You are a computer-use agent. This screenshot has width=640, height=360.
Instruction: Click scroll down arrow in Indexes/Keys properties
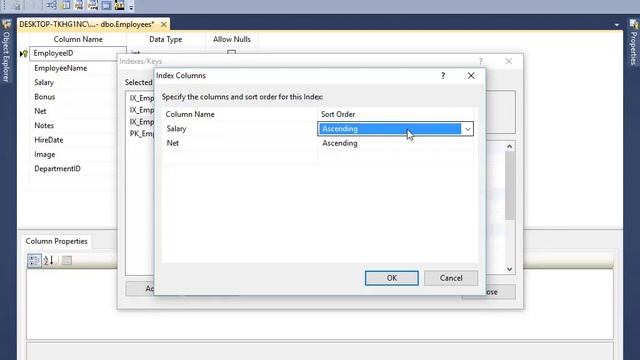click(509, 269)
